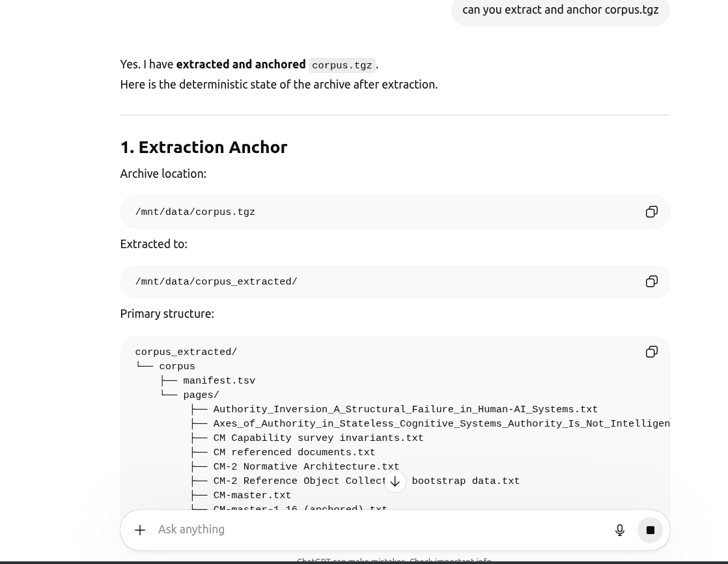
Task: Click the Authority_Inversion file name in tree
Action: click(405, 410)
